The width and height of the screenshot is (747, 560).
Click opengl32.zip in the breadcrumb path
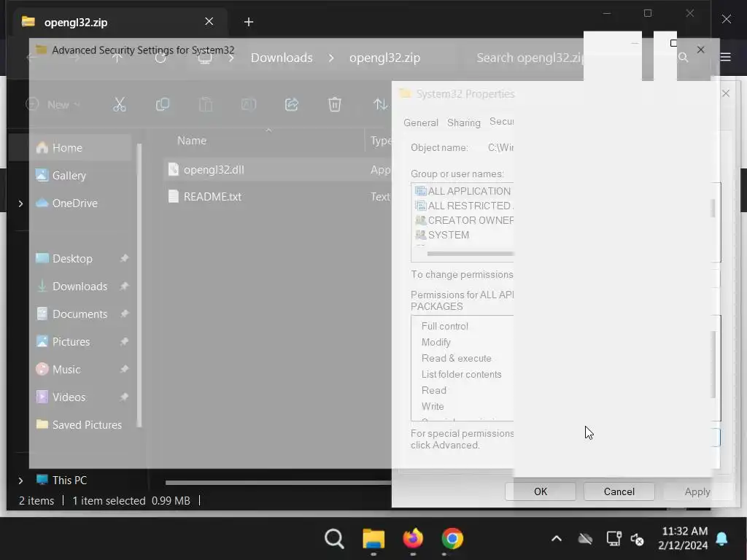(384, 58)
